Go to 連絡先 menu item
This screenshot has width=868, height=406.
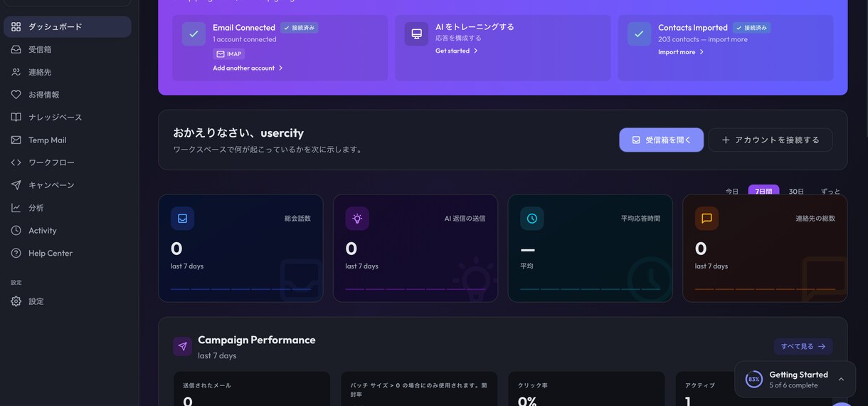coord(68,72)
